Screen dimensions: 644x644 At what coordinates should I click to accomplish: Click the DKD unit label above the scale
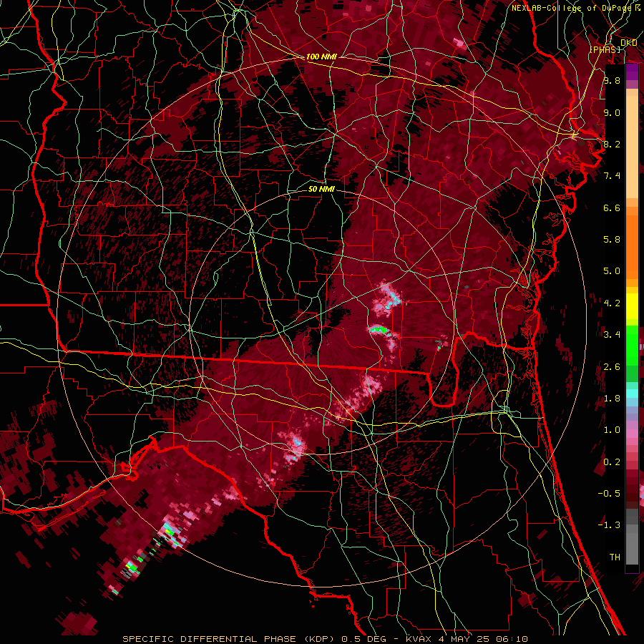(628, 43)
